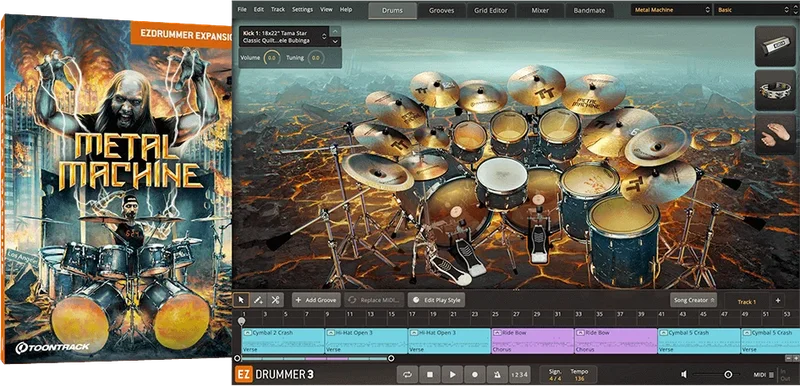Select the next instrument with down chevron
This screenshot has height=386, width=800.
[x=335, y=41]
